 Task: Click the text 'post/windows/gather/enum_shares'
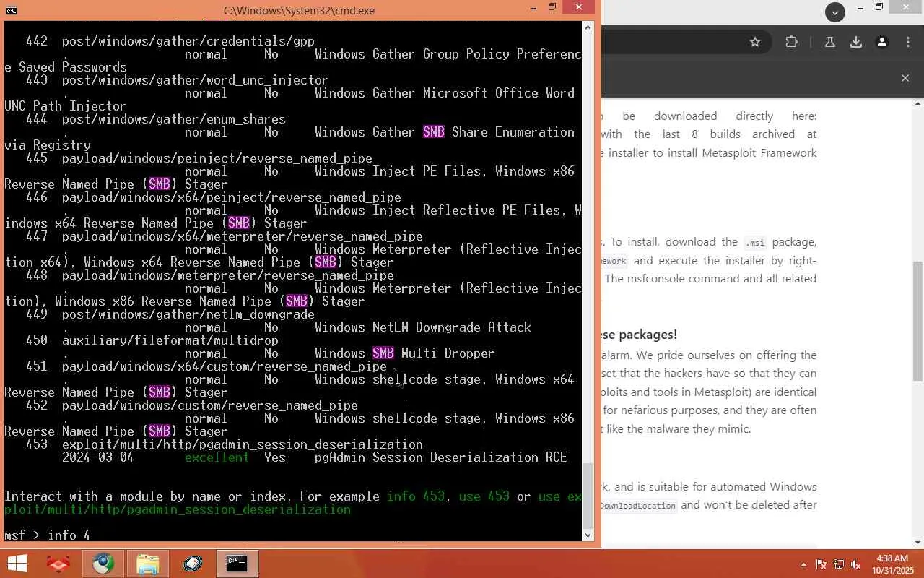click(x=174, y=119)
